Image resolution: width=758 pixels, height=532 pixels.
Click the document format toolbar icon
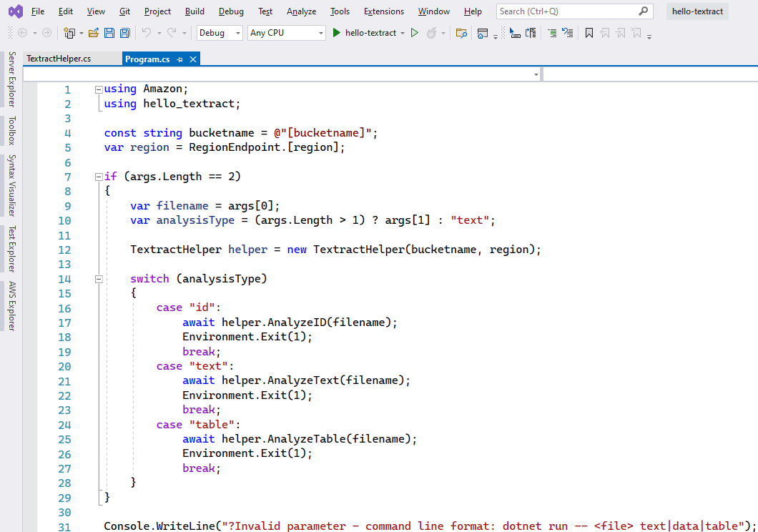(x=531, y=33)
